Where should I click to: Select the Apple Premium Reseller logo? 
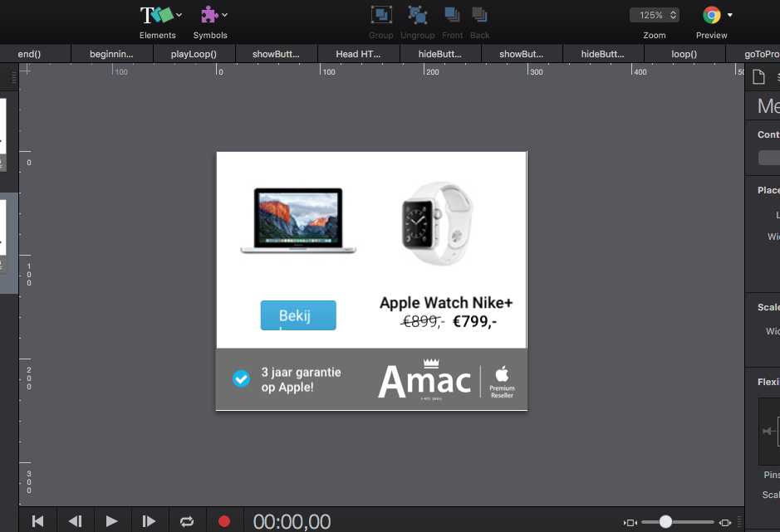(x=502, y=382)
